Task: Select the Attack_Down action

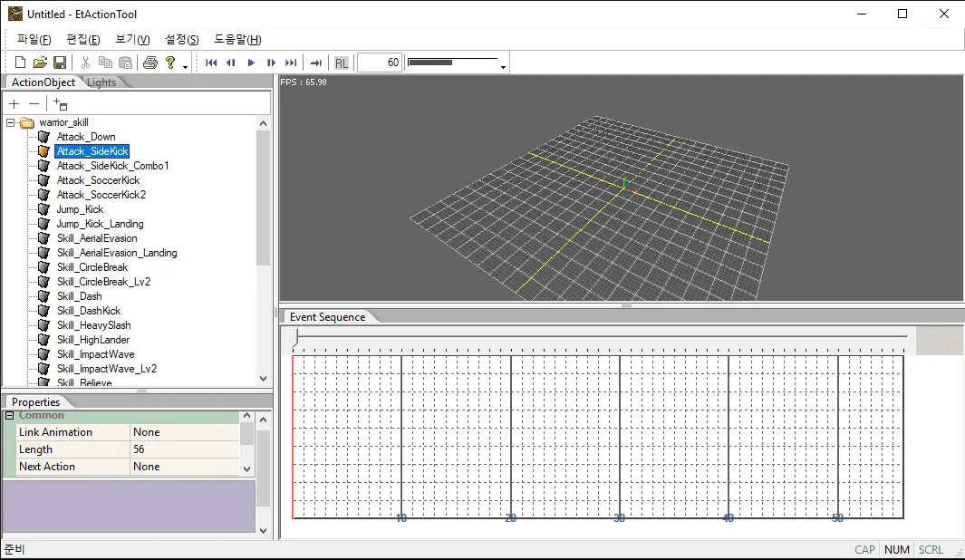Action: pos(85,137)
